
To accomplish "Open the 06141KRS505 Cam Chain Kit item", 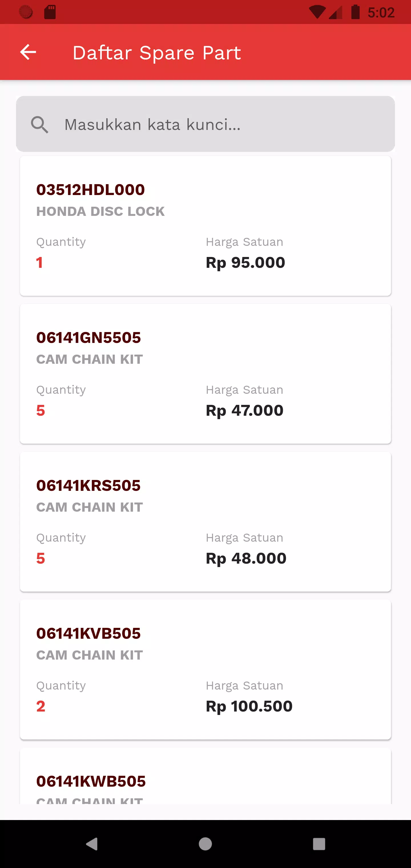I will [x=205, y=522].
